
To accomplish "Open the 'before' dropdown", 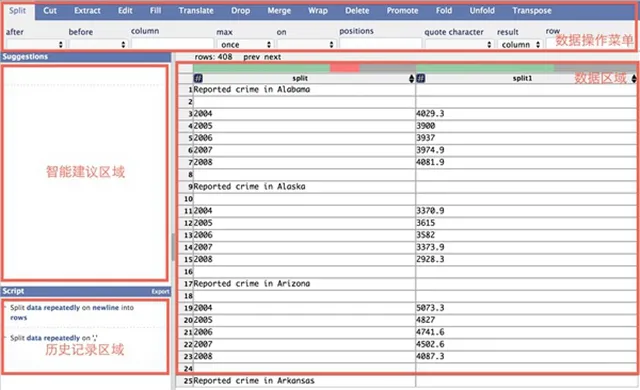I will pos(98,44).
